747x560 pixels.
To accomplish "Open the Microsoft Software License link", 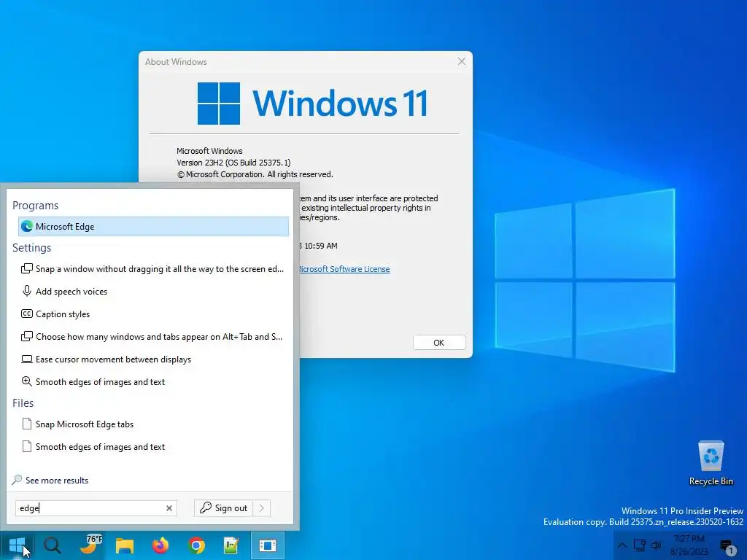I will [344, 269].
